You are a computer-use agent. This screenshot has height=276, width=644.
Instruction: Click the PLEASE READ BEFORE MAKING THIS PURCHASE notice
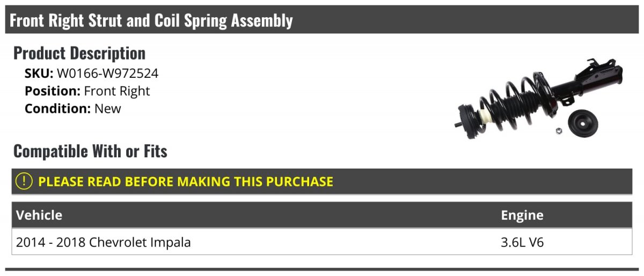(x=185, y=181)
